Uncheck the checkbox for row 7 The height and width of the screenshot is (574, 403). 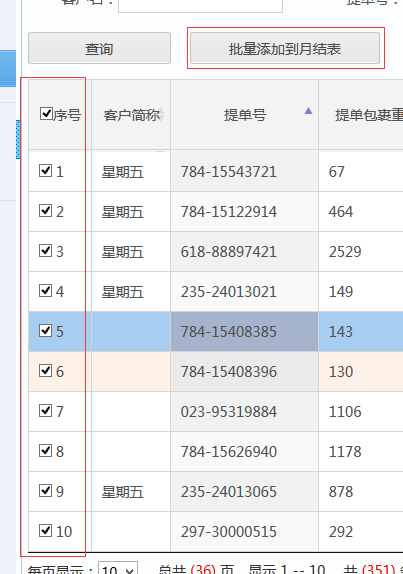45,410
